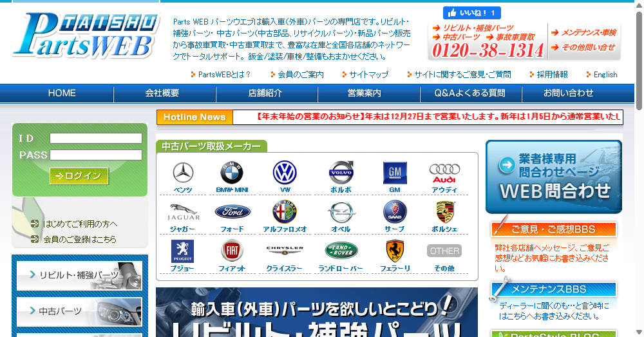Click the Mercedes-Benz brand logo
This screenshot has height=337, width=644.
[x=183, y=173]
